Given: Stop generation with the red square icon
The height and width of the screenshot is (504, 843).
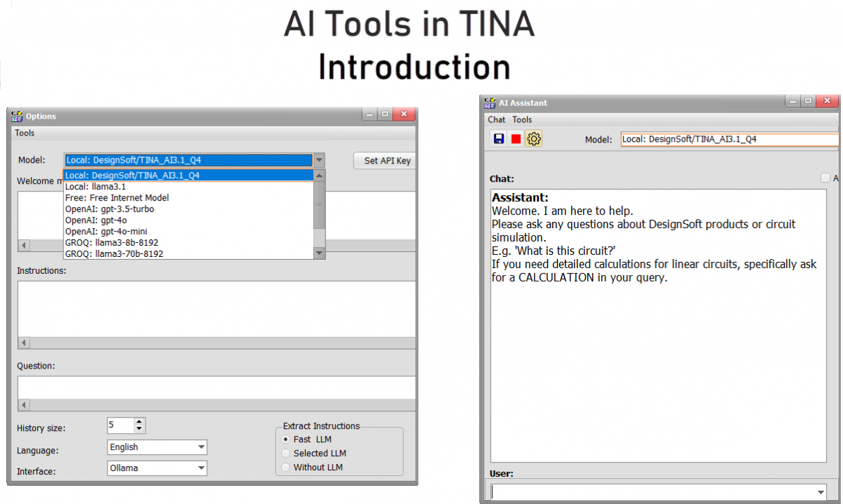Looking at the screenshot, I should pyautogui.click(x=516, y=139).
